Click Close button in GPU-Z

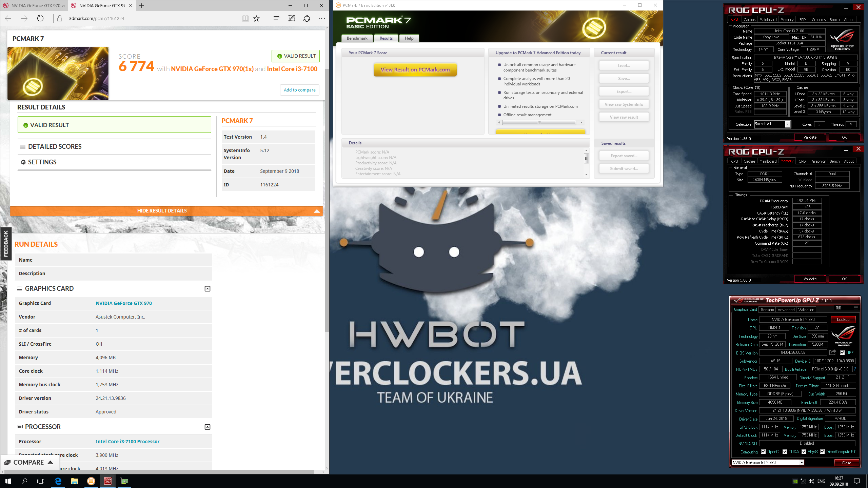(x=846, y=463)
